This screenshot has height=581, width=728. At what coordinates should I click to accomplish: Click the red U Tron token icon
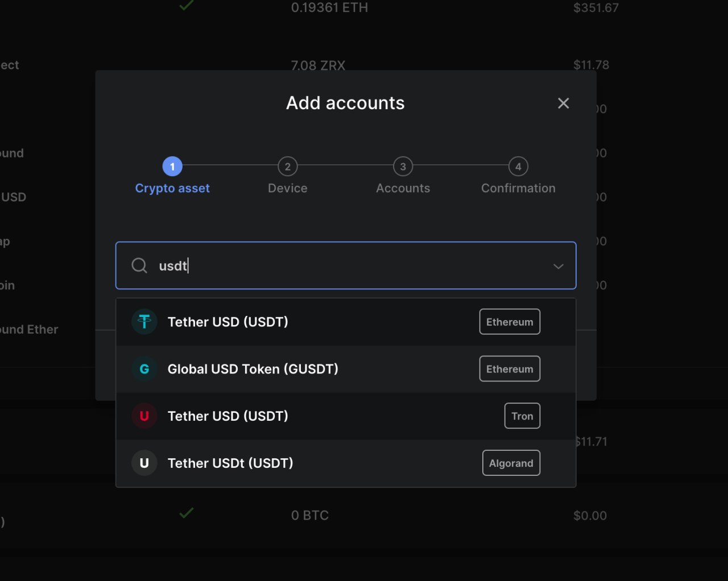pyautogui.click(x=144, y=416)
